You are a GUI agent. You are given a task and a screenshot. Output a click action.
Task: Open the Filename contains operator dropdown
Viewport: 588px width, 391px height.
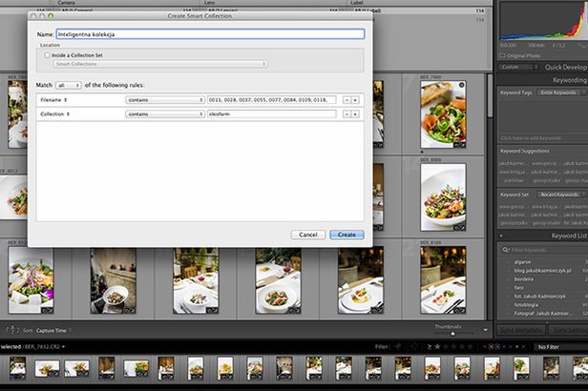pos(164,100)
